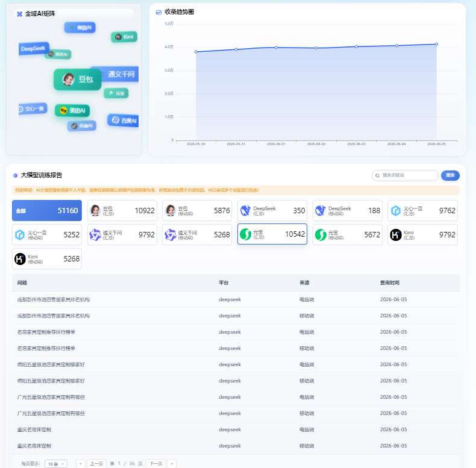Open the 10 条 per-page dropdown
This screenshot has height=468, width=476.
[x=56, y=464]
